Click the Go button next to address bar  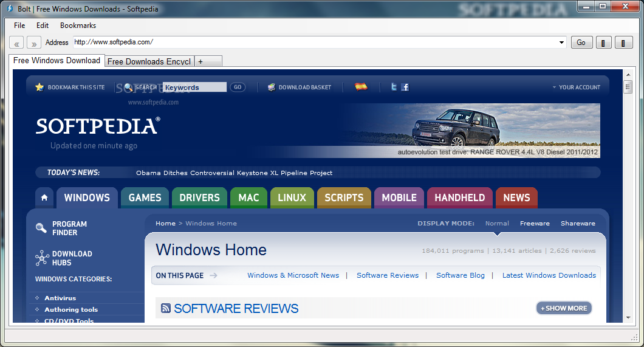tap(581, 43)
